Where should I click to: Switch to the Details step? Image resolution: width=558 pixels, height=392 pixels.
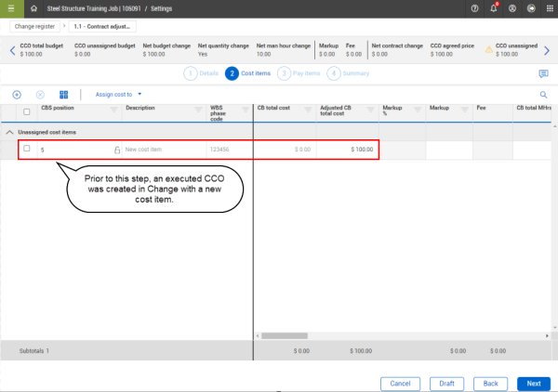click(x=201, y=73)
